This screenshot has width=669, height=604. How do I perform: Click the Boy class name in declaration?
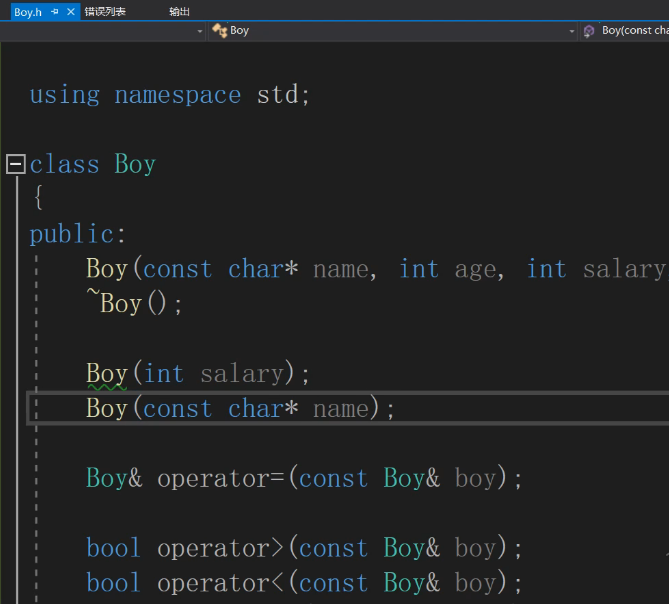pyautogui.click(x=135, y=164)
